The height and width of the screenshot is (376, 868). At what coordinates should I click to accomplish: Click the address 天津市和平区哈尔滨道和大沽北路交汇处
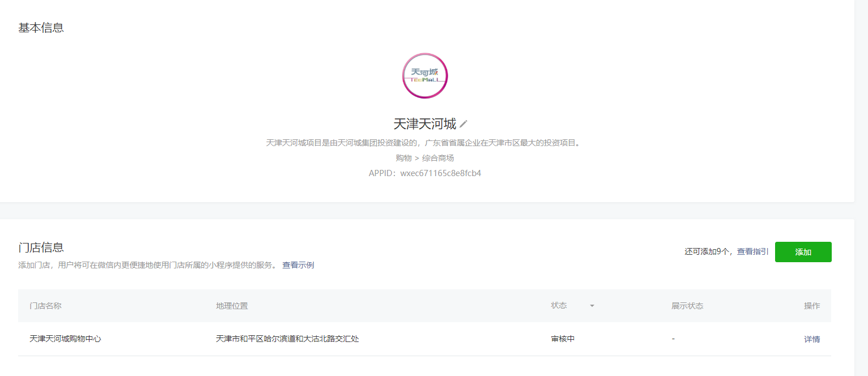287,339
